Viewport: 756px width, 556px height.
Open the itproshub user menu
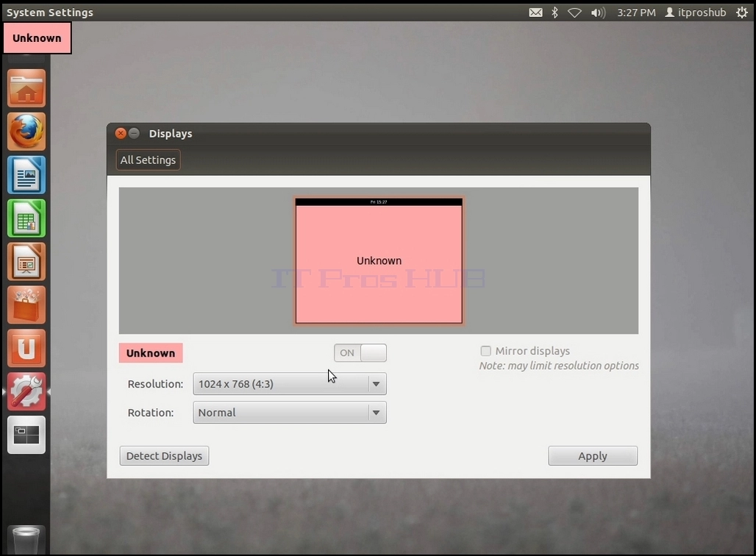[x=695, y=13]
